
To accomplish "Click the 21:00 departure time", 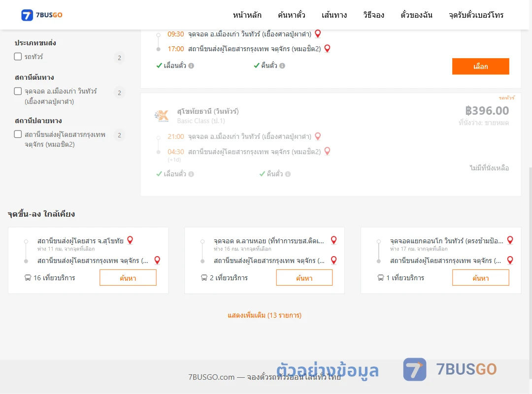I will point(175,136).
